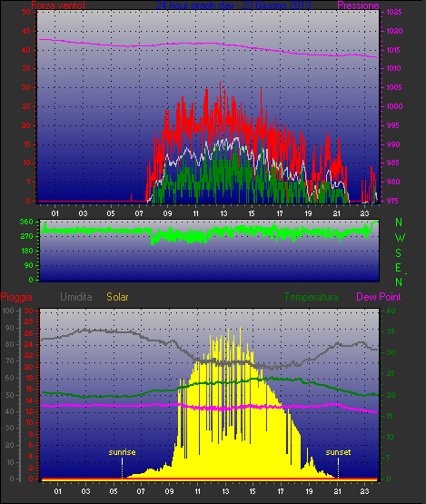This screenshot has height=504, width=426.
Task: Select the sunset marker on solar graph
Action: [x=338, y=452]
